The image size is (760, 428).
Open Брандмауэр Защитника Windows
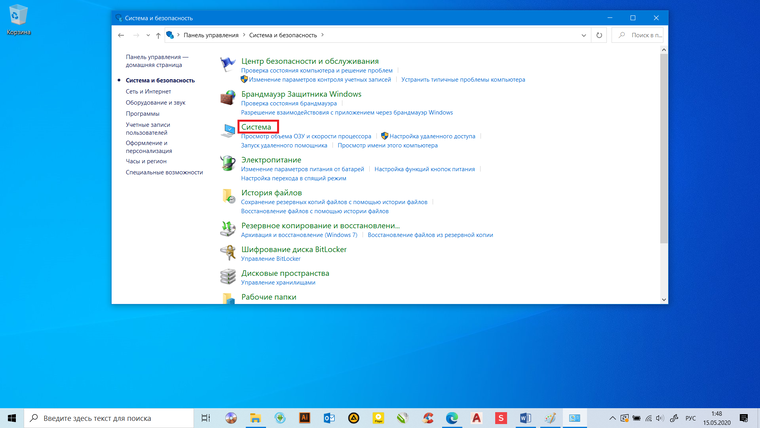click(x=301, y=94)
